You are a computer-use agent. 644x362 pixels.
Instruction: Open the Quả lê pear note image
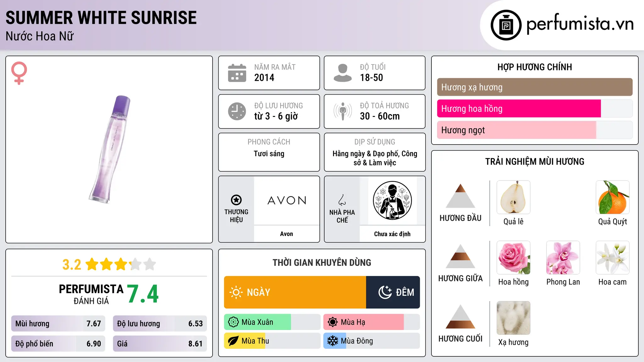[x=514, y=197]
